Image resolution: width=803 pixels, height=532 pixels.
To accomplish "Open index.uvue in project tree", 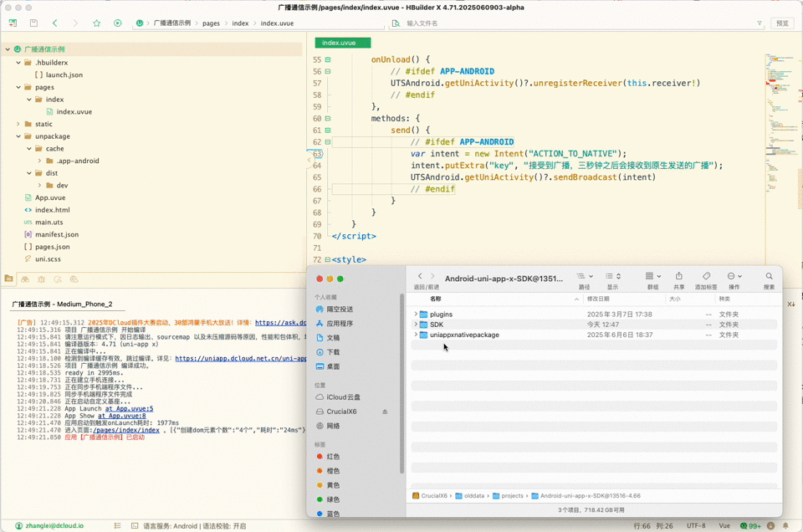I will click(x=74, y=111).
